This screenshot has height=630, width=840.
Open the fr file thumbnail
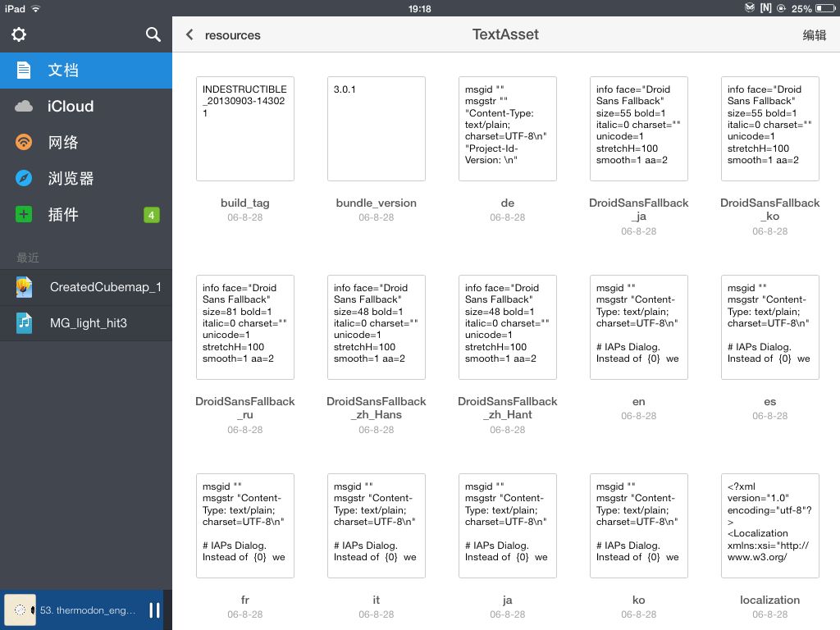pos(244,526)
